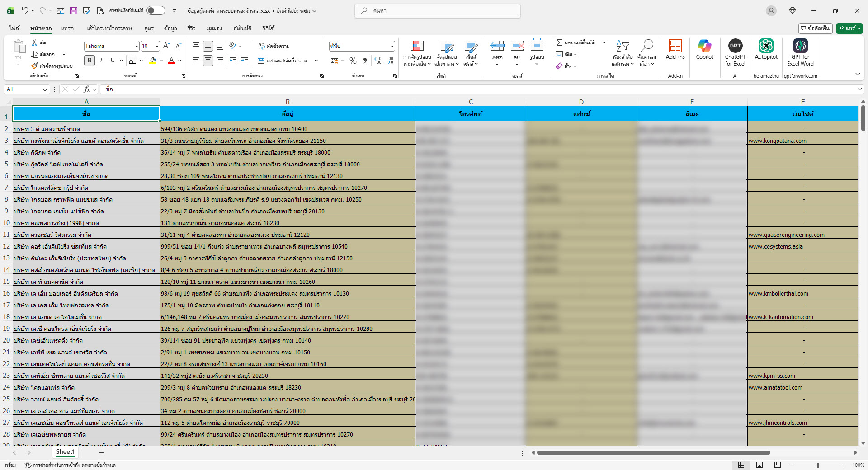This screenshot has width=868, height=470.
Task: Open the Tahoma font name dropdown
Action: click(x=136, y=46)
